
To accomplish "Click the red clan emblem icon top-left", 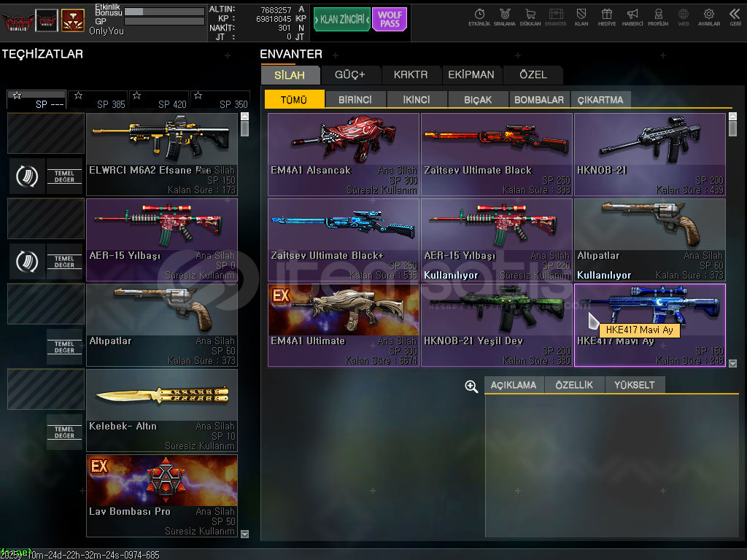I will [73, 20].
